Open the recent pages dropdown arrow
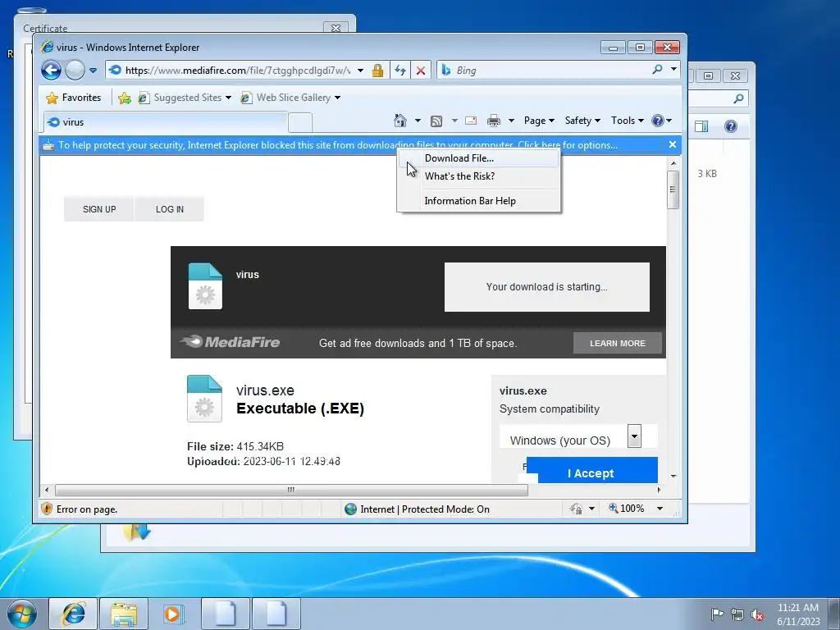The width and height of the screenshot is (840, 630). pos(94,71)
